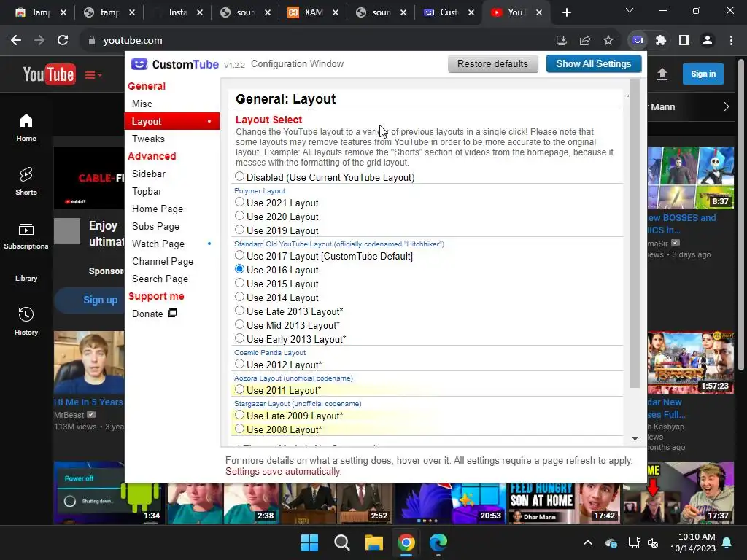The height and width of the screenshot is (560, 747).
Task: Select Use 2020 Layout radio
Action: pos(239,216)
